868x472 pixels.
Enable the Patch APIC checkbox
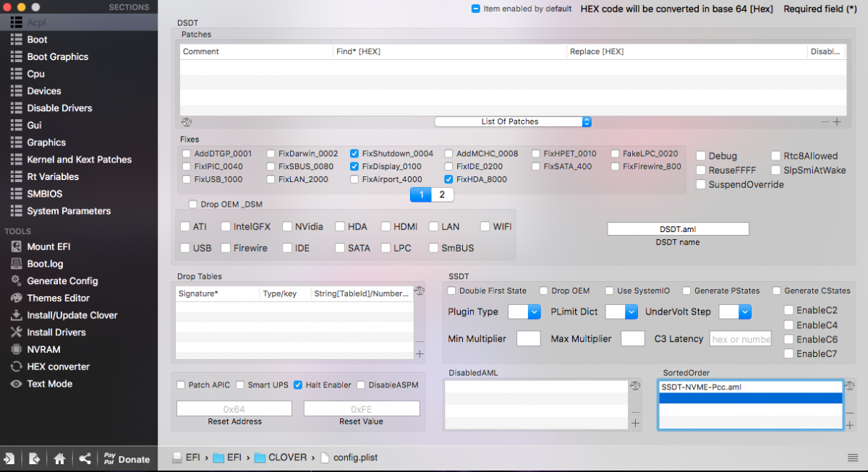pyautogui.click(x=182, y=385)
